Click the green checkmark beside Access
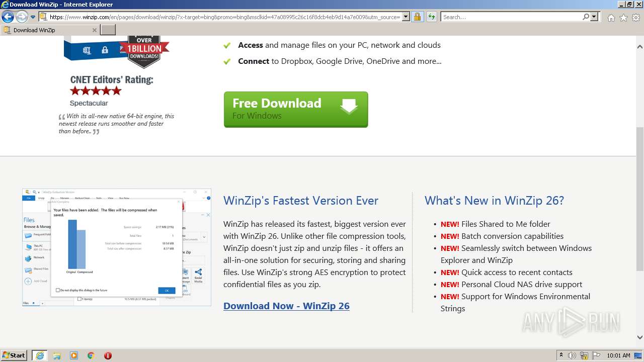This screenshot has height=362, width=644. [227, 45]
